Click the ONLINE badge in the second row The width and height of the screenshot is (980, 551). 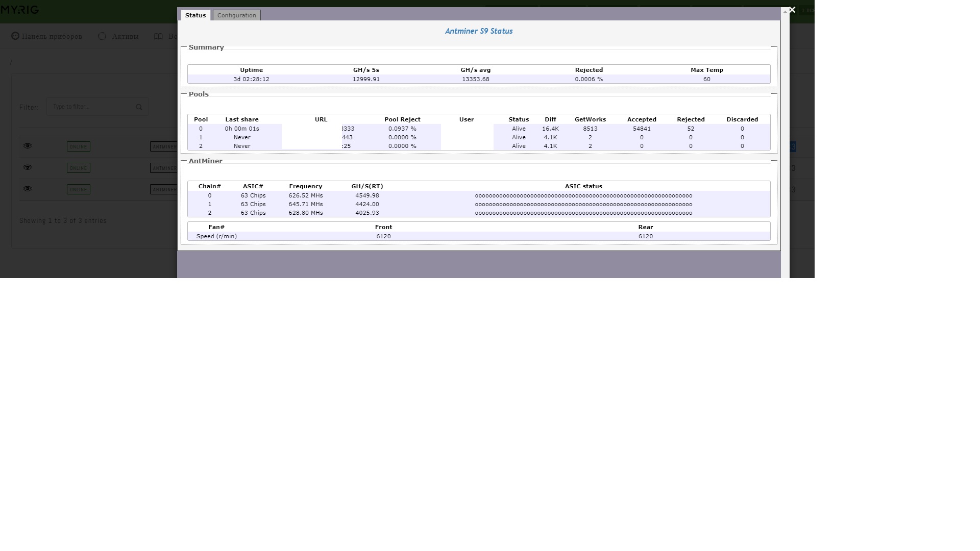(x=79, y=168)
